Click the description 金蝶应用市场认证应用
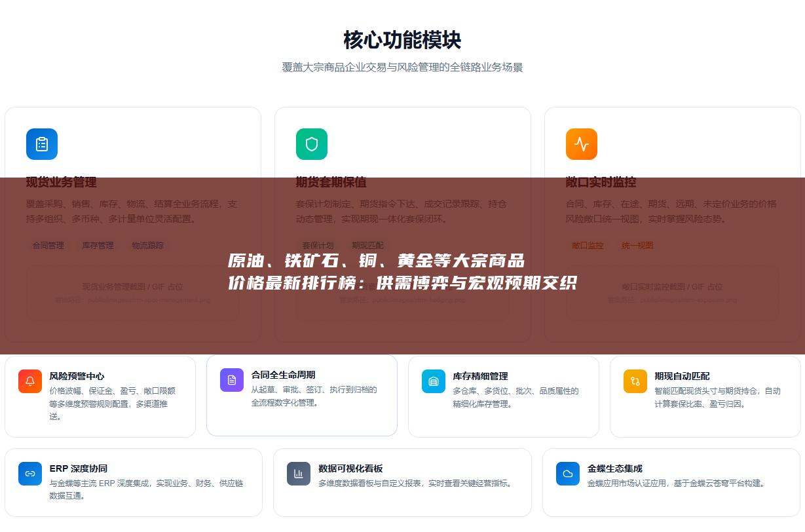Image resolution: width=805 pixels, height=532 pixels. [x=676, y=484]
